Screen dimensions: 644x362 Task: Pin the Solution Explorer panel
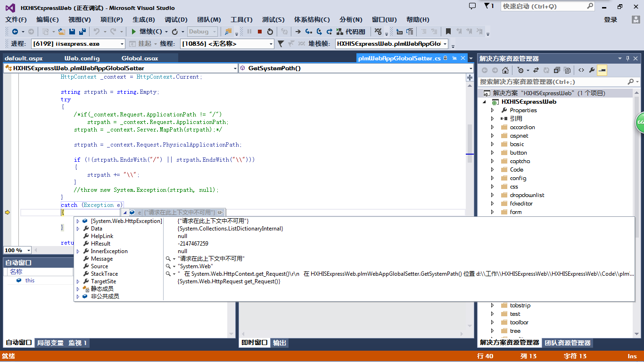point(627,58)
